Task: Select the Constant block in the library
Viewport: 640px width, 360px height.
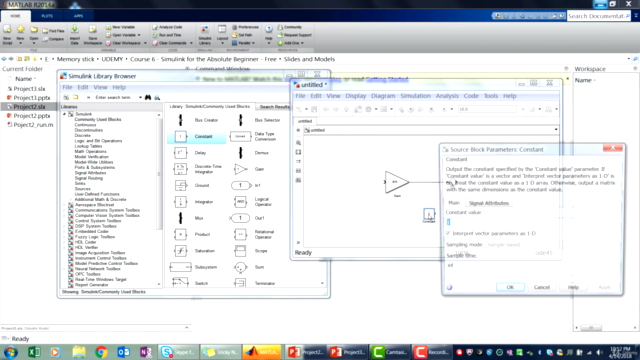Action: (180, 136)
